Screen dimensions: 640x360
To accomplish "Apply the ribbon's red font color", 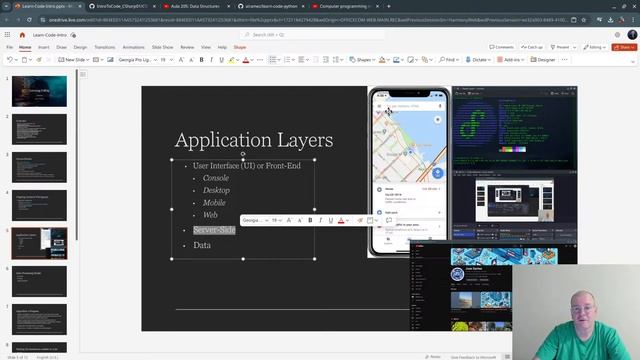I will point(246,60).
